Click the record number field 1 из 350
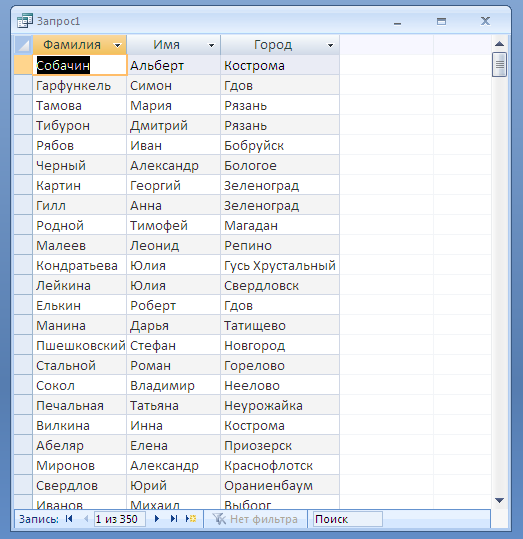 [x=120, y=519]
